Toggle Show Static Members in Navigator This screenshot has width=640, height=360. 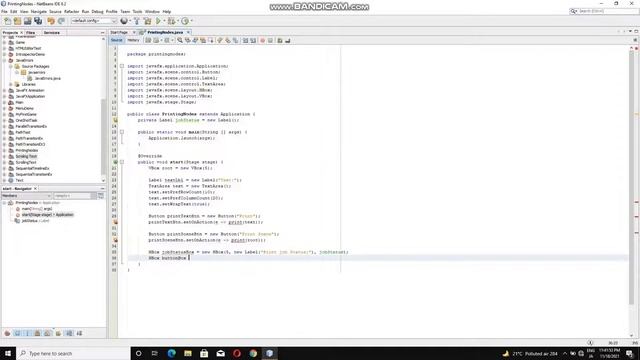coord(27,333)
